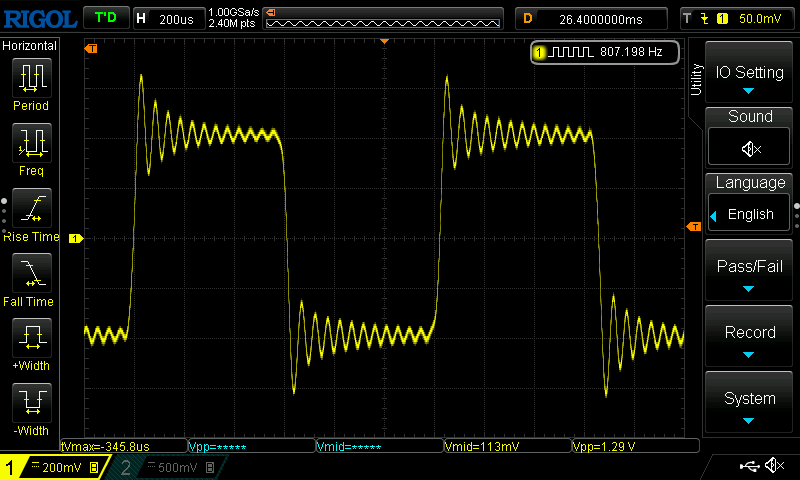Expand the Pass/Fail submenu
Viewport: 800px width, 480px height.
(749, 270)
